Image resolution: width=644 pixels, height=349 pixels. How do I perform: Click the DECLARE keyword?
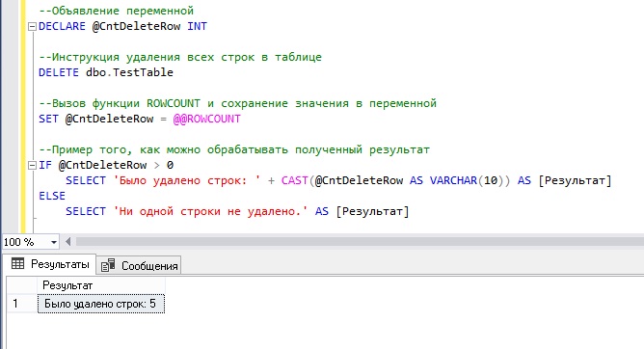[x=62, y=26]
